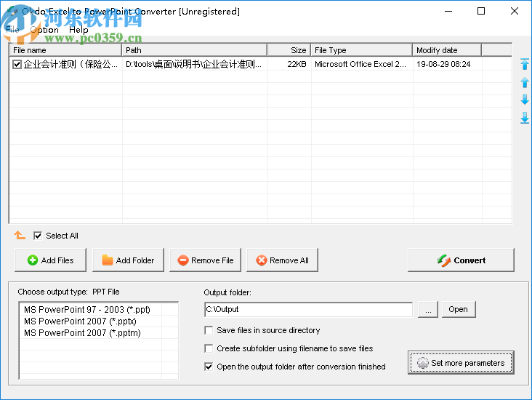
Task: Uncheck the 企业会计准则 file row checkbox
Action: (x=17, y=64)
